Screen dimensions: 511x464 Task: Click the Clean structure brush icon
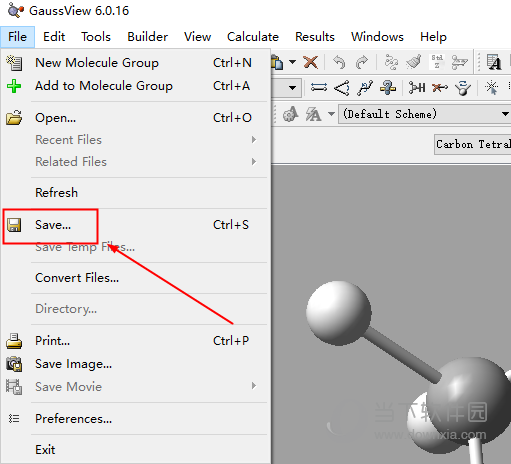[414, 62]
